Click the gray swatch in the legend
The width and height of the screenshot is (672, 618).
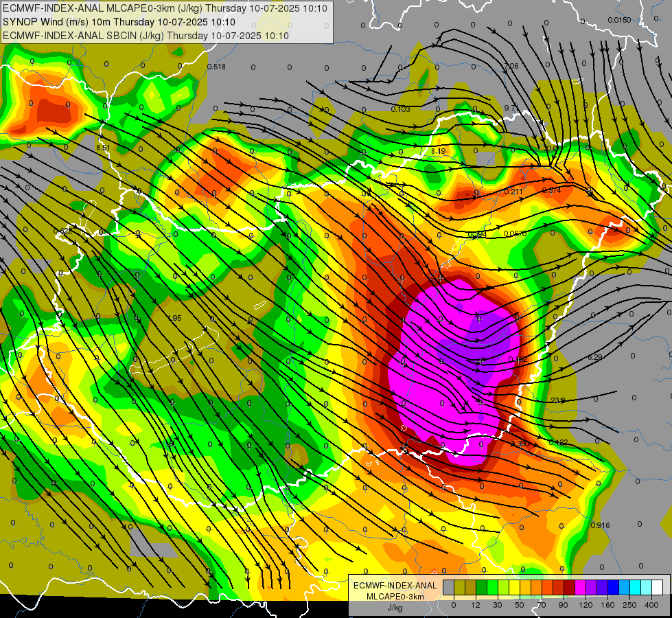click(449, 587)
